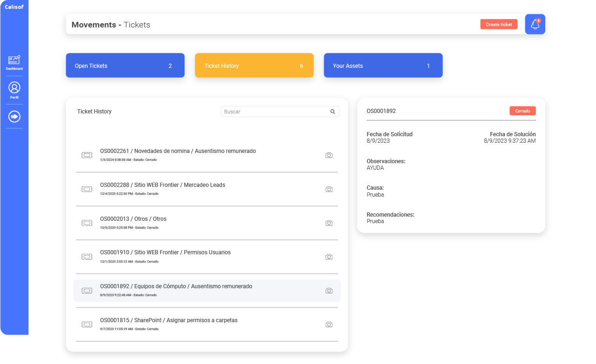The height and width of the screenshot is (364, 596).
Task: Click camera icon for ticket OS0002288
Action: pos(329,189)
